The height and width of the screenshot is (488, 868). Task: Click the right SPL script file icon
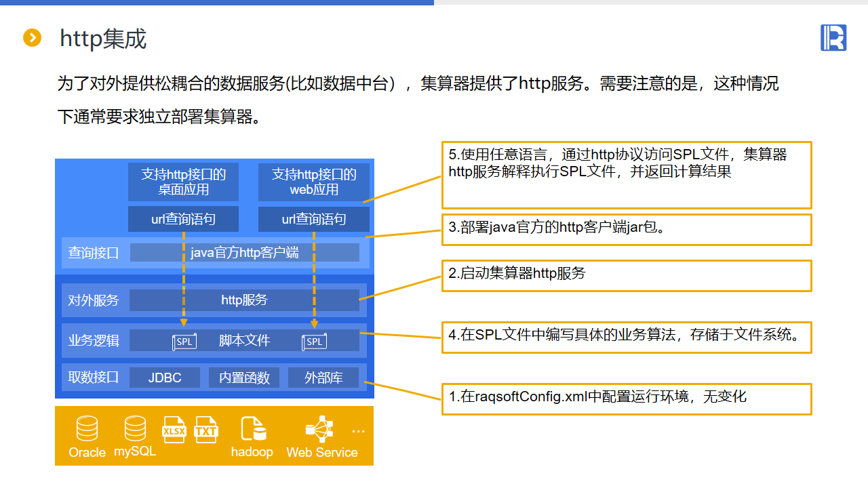[315, 342]
